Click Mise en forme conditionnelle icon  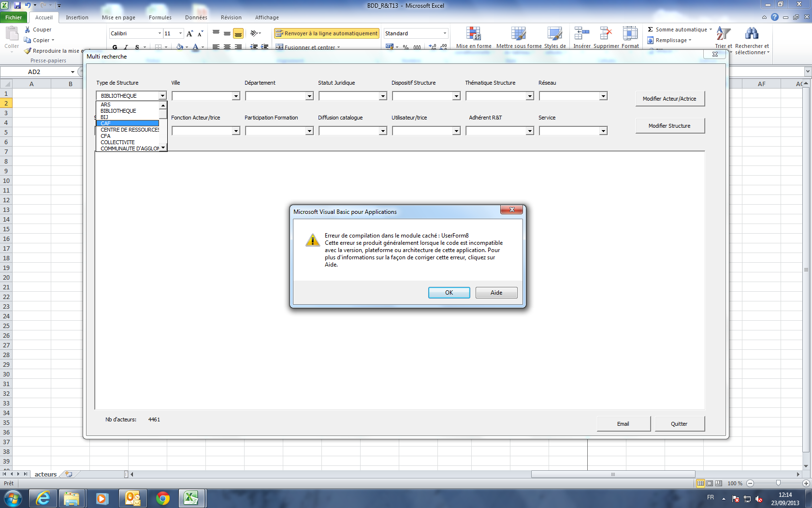point(473,34)
